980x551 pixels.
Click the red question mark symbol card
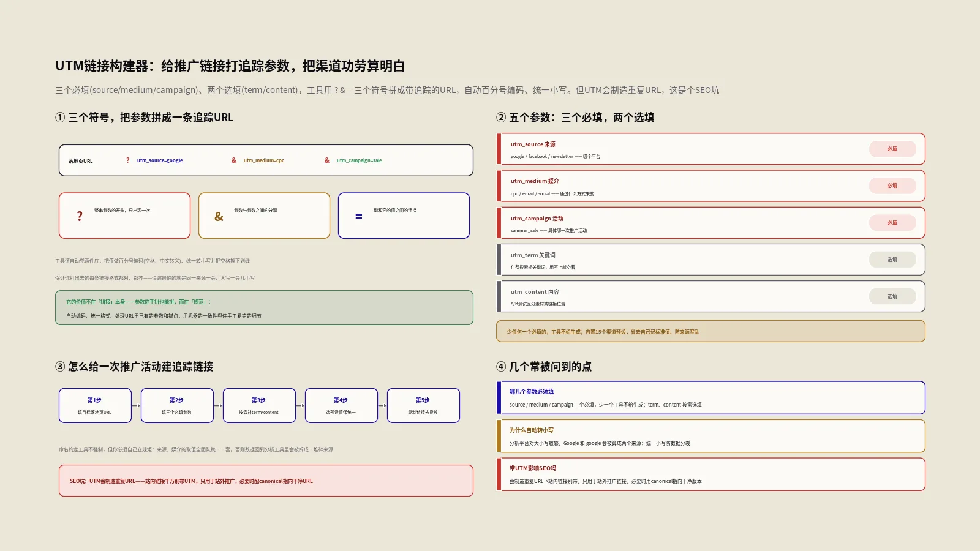(124, 216)
